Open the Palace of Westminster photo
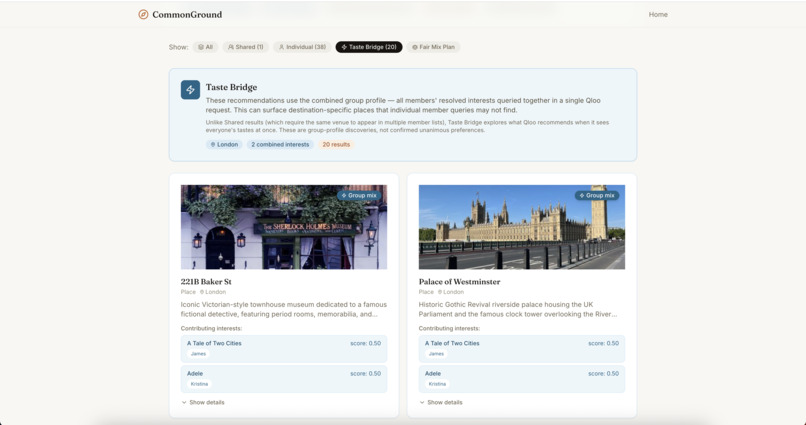The height and width of the screenshot is (425, 806). [522, 227]
